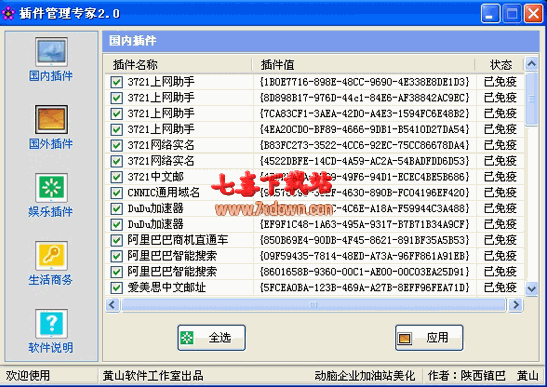
Task: Click the horizontal scroll left arrow
Action: pyautogui.click(x=112, y=305)
